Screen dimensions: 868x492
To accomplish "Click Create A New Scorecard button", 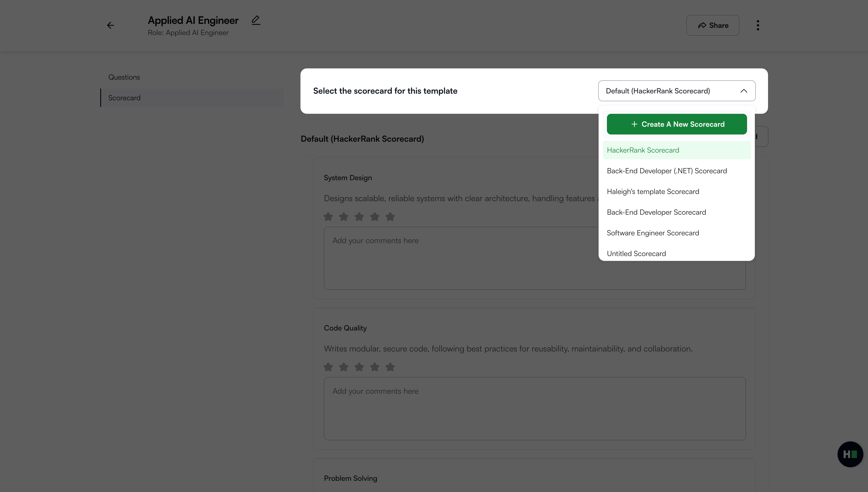I will click(x=676, y=124).
